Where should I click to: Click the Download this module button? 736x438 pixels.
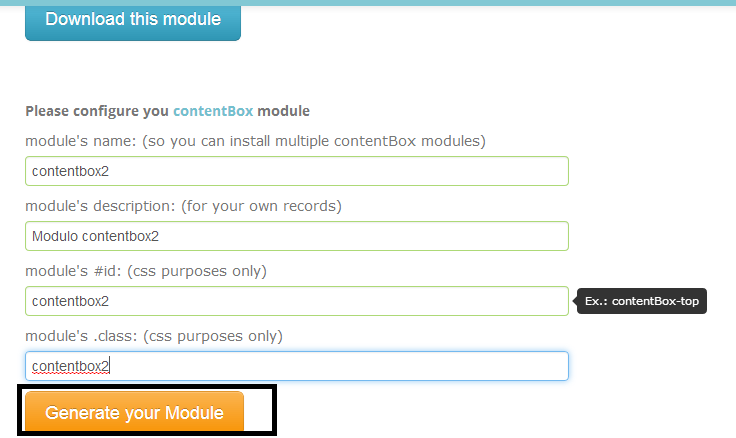pos(133,19)
